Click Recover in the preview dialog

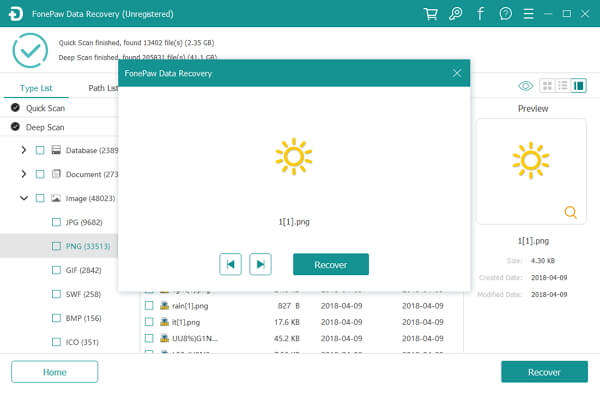[331, 264]
